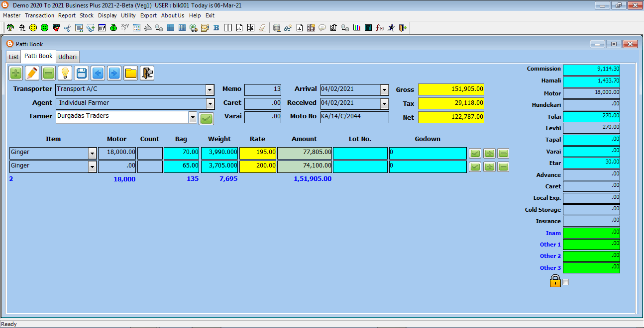Tick the checkbox beside the padlock
The image size is (644, 328).
565,282
